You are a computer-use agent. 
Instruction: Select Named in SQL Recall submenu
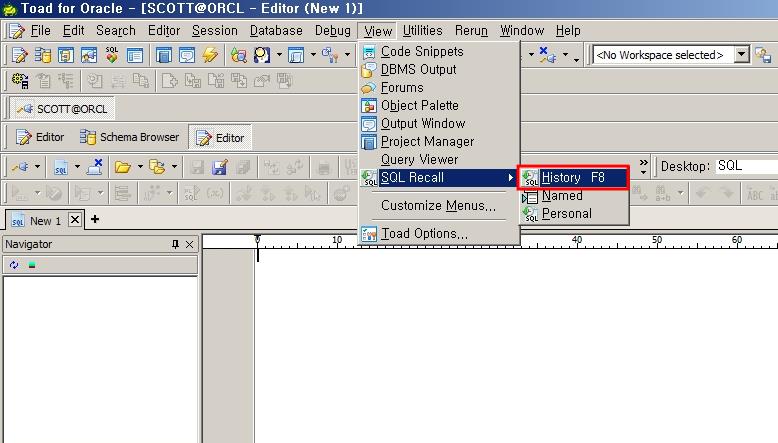click(562, 196)
